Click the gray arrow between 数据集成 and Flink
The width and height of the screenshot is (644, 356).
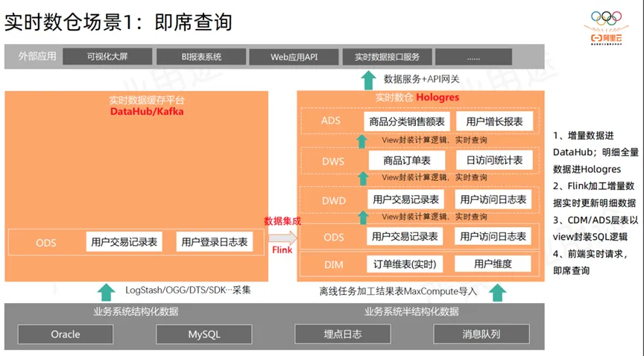point(283,238)
